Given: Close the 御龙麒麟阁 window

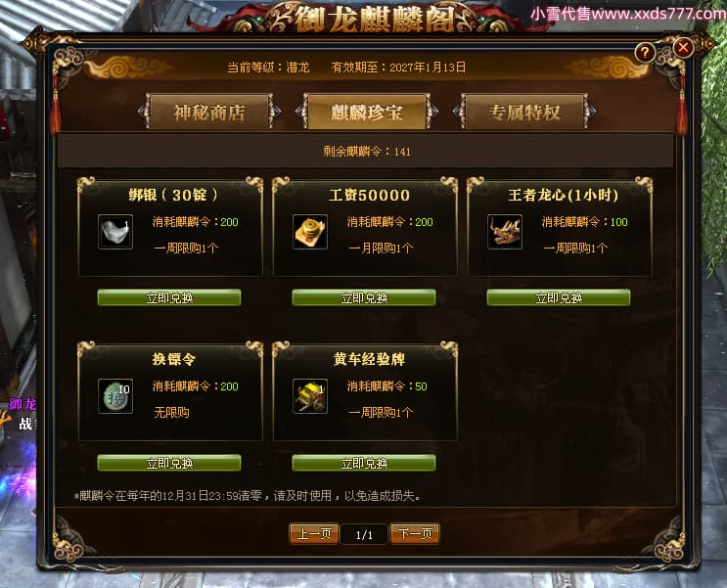Looking at the screenshot, I should pyautogui.click(x=683, y=48).
